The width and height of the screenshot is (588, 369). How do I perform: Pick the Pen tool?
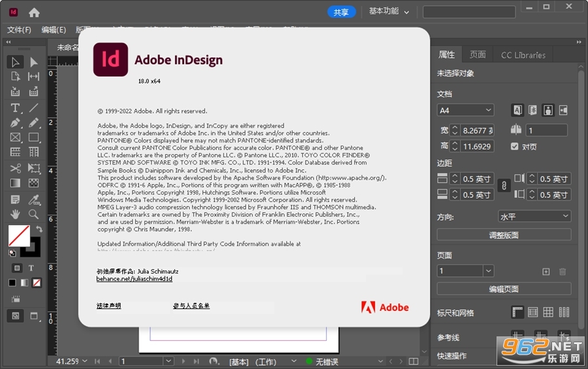15,123
